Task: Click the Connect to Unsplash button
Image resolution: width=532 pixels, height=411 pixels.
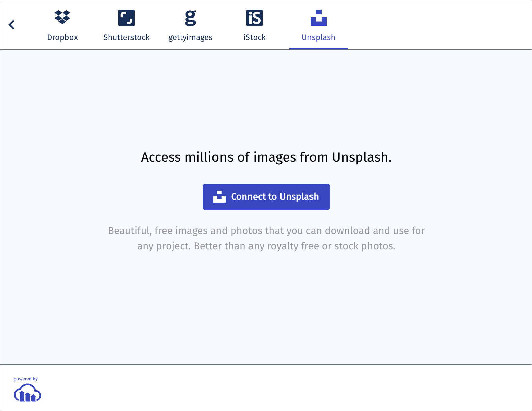Action: pyautogui.click(x=266, y=197)
